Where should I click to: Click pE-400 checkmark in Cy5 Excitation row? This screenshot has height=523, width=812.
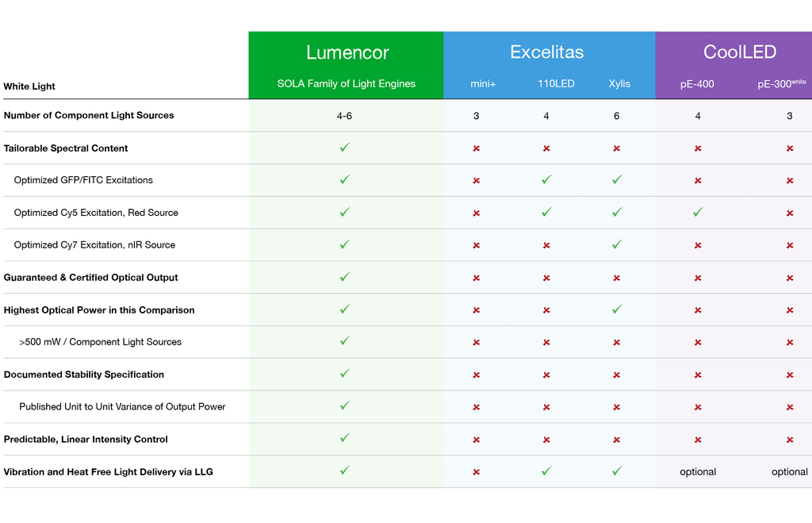pyautogui.click(x=698, y=212)
